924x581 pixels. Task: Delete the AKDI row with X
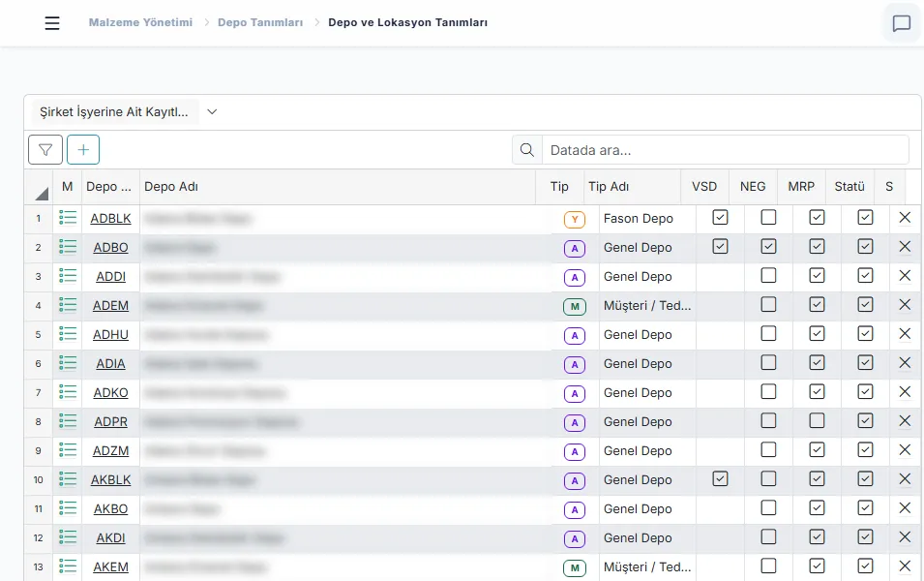[905, 537]
